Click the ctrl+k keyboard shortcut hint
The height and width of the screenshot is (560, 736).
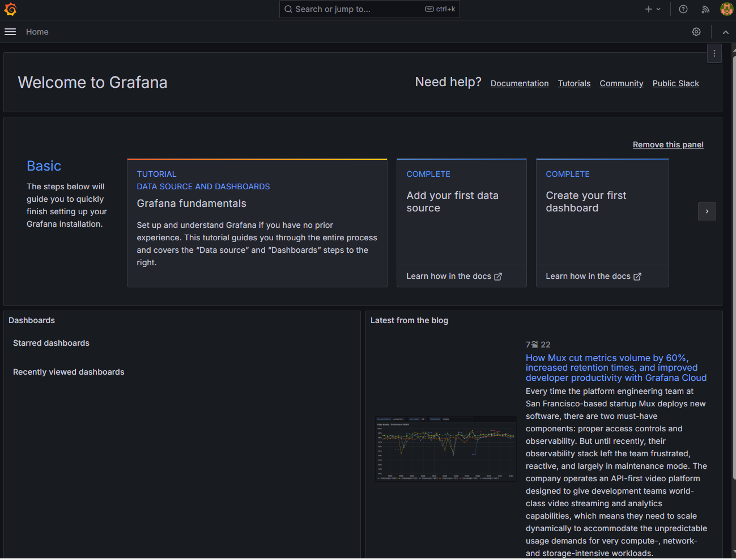point(440,9)
